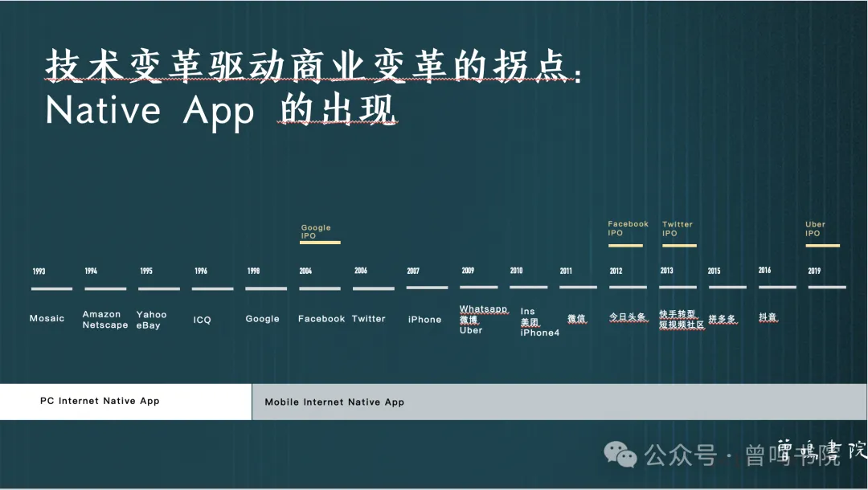The height and width of the screenshot is (490, 868).
Task: Pick the 1996 year label
Action: 200,271
